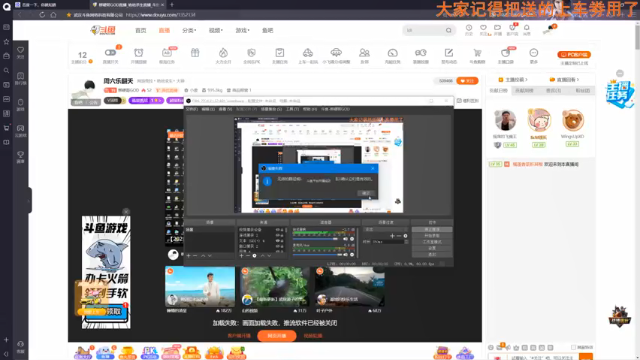The image size is (640, 360).
Task: Open OBS source properties gear icon
Action: point(254,256)
